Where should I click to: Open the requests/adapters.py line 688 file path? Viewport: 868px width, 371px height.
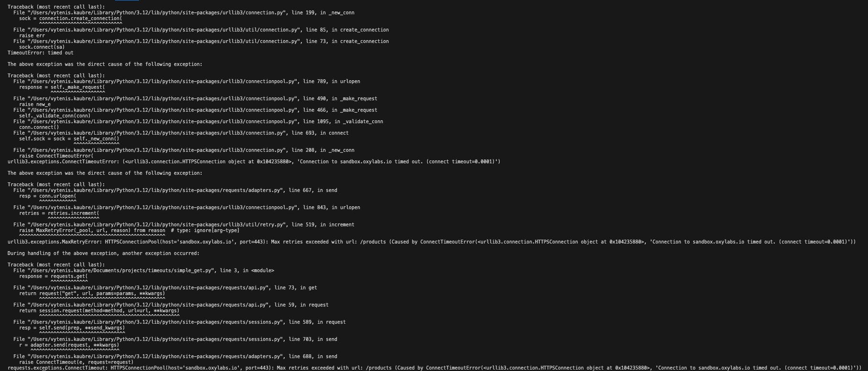156,357
